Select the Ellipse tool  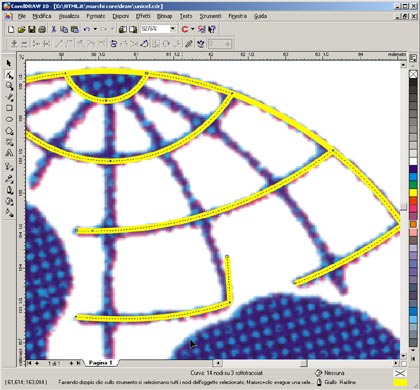(9, 119)
